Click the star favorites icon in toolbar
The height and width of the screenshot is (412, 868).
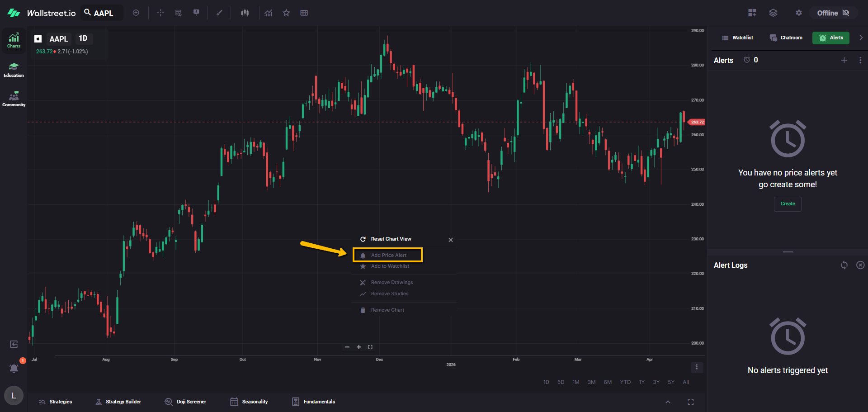(x=286, y=13)
